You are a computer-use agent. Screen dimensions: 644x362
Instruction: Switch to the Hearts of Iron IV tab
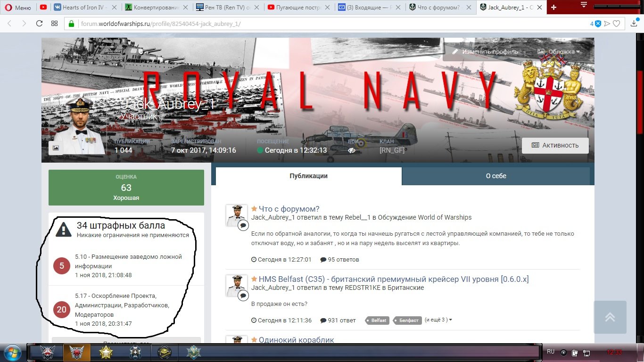[85, 8]
